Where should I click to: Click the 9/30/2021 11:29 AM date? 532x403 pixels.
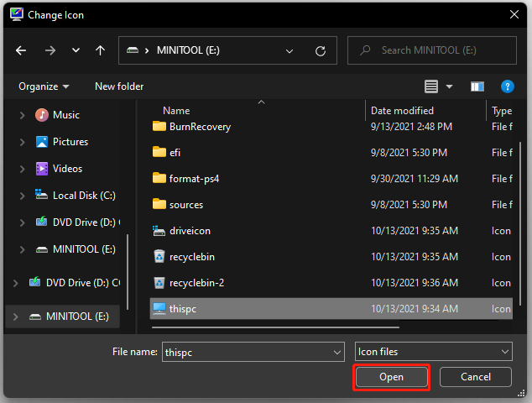pyautogui.click(x=415, y=179)
